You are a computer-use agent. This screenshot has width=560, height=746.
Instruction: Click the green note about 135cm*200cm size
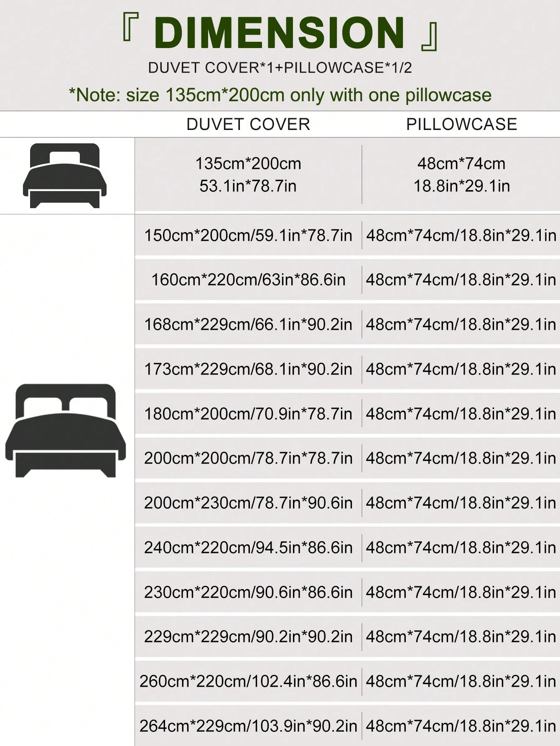point(280,95)
